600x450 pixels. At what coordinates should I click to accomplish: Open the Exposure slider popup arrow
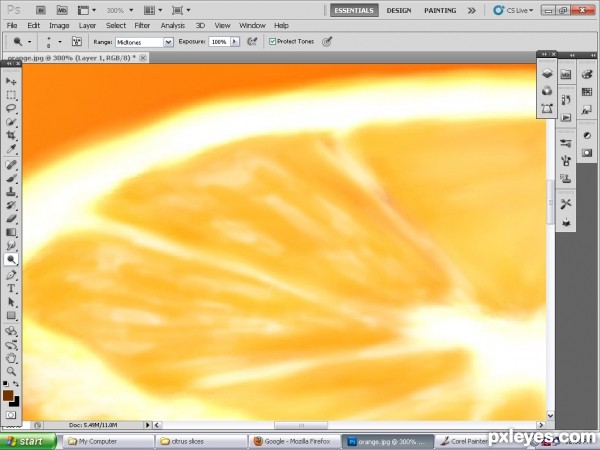tap(235, 42)
